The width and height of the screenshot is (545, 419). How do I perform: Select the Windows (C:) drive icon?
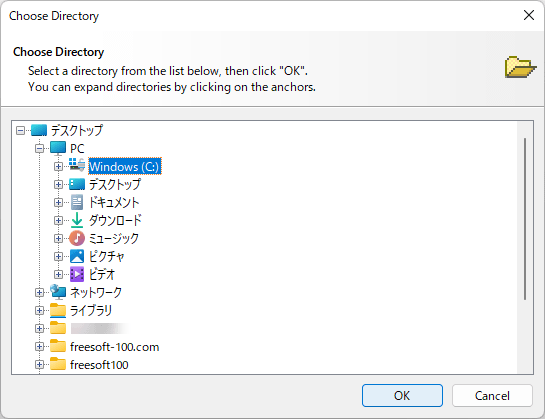77,164
